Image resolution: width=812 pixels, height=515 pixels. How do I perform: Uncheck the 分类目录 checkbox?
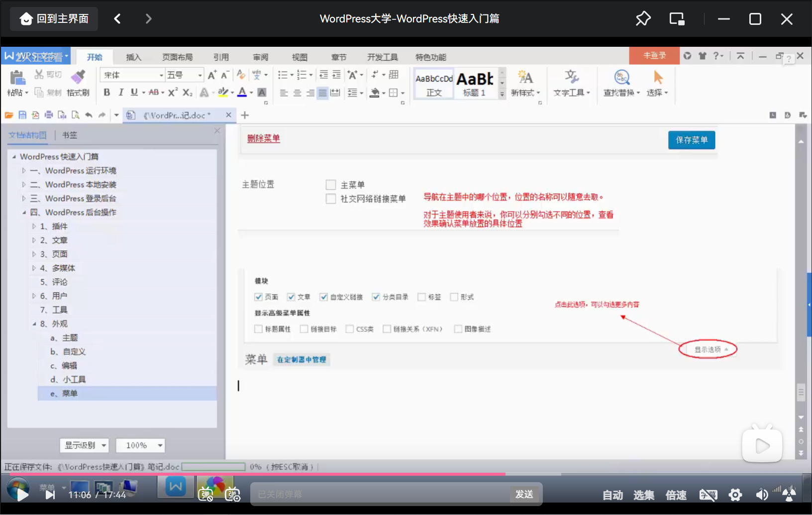click(x=376, y=297)
